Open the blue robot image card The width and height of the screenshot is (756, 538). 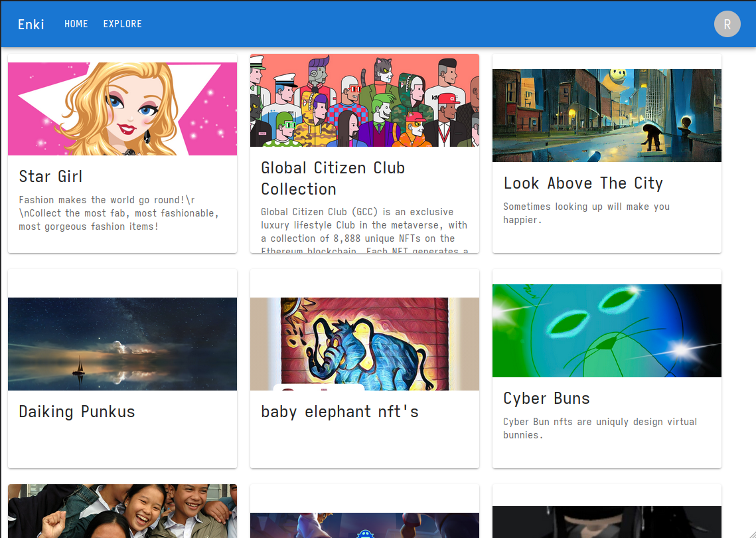tap(364, 525)
